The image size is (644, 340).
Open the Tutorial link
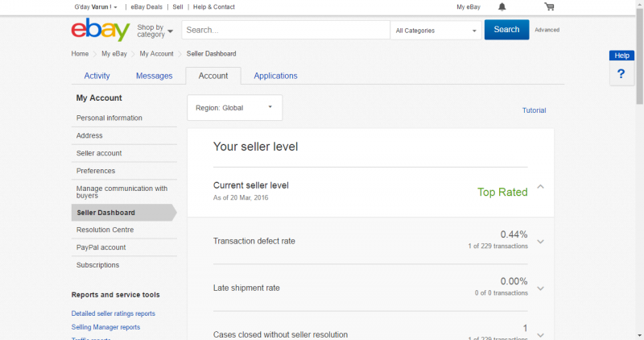pyautogui.click(x=534, y=110)
